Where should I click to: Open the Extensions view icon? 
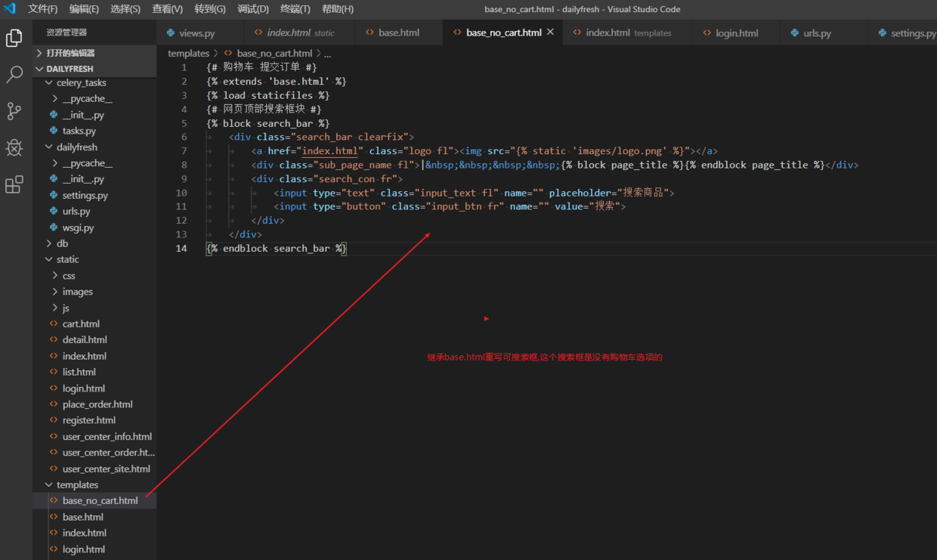(14, 184)
